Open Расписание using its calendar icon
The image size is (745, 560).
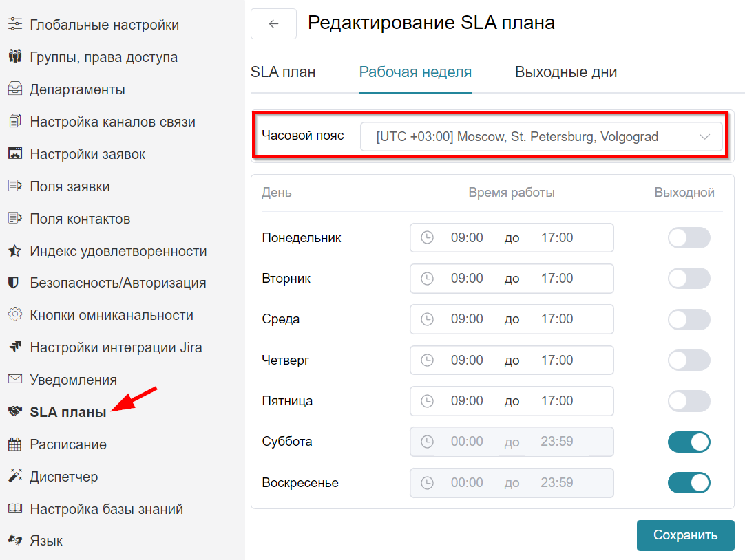15,444
